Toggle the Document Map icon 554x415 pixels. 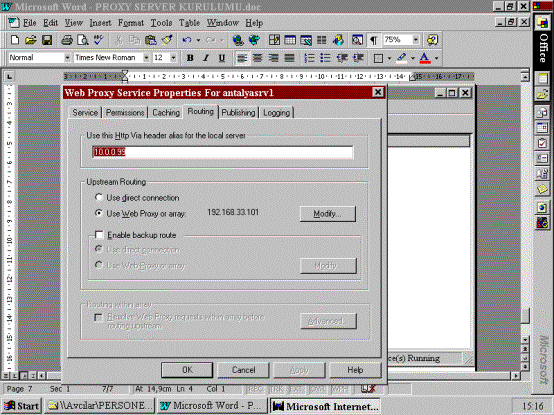357,40
